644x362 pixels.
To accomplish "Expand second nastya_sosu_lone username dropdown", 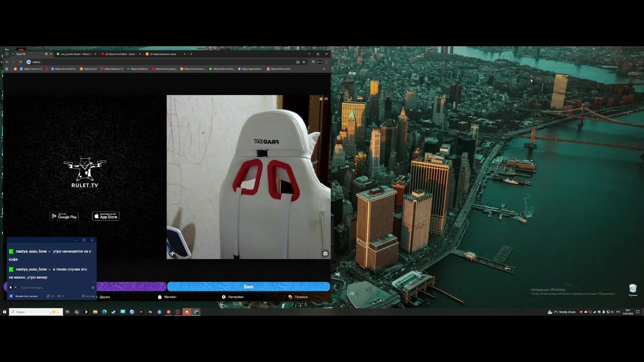I will pyautogui.click(x=49, y=269).
